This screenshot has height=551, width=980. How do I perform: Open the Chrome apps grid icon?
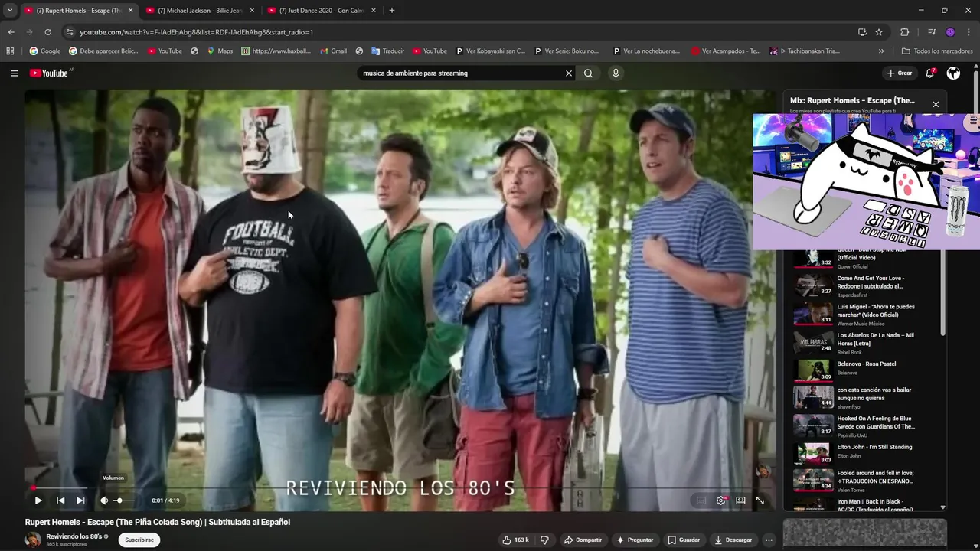pyautogui.click(x=10, y=51)
